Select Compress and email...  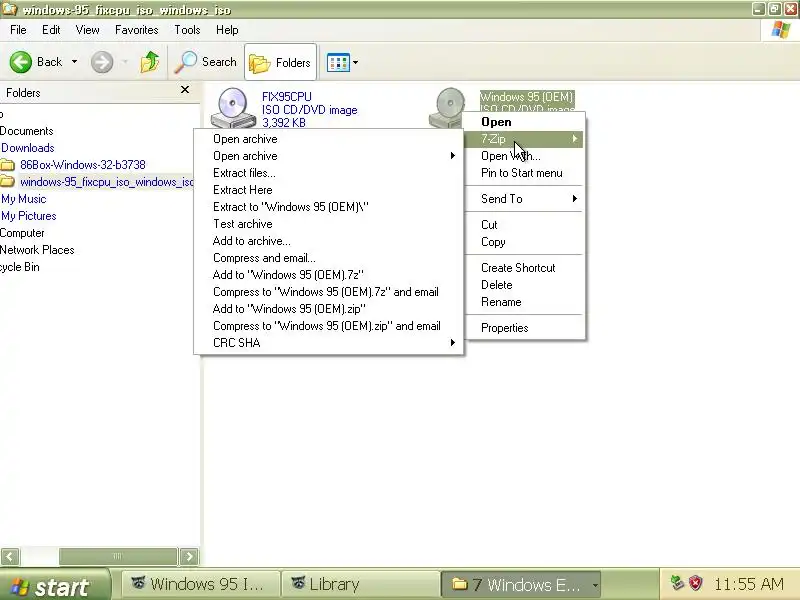[329, 258]
